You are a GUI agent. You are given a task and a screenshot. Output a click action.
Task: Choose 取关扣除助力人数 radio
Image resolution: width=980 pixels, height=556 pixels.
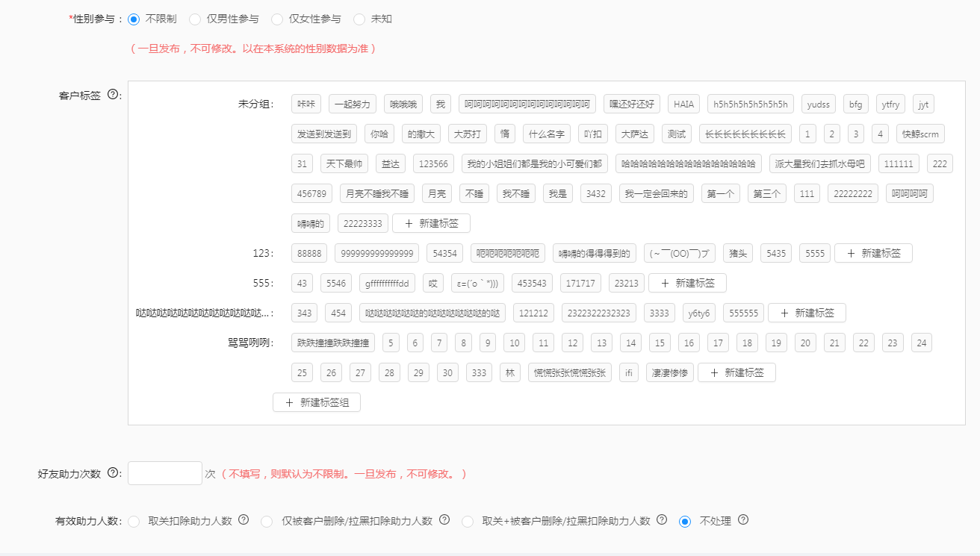tap(134, 522)
